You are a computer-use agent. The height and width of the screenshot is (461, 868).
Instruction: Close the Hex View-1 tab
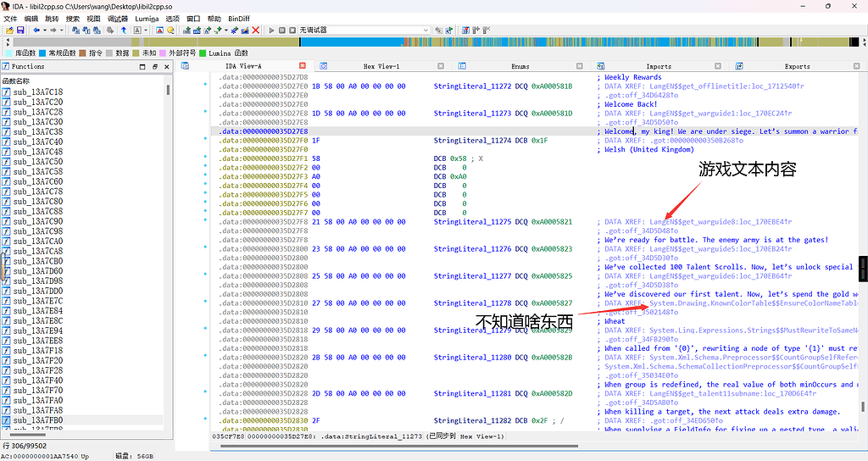(x=441, y=66)
